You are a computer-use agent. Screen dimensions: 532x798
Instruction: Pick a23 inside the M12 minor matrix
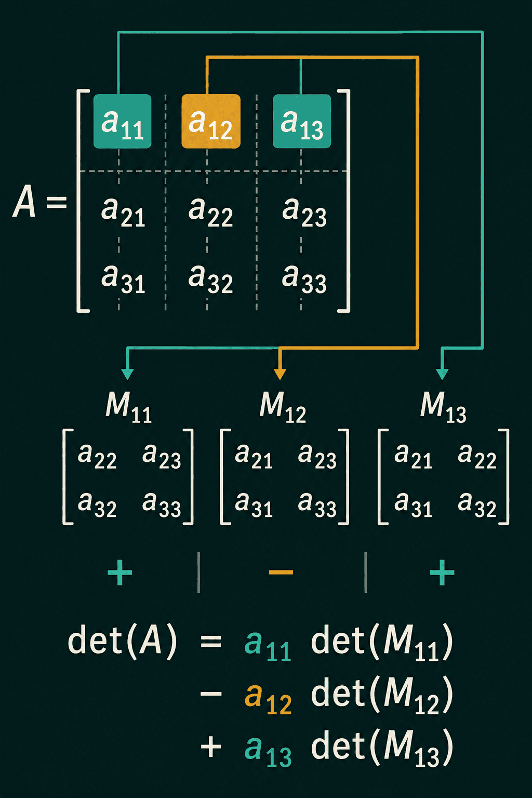(x=317, y=456)
